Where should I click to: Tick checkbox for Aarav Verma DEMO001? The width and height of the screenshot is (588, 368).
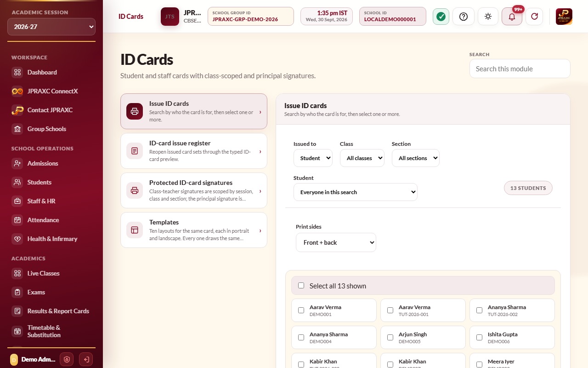click(x=301, y=310)
